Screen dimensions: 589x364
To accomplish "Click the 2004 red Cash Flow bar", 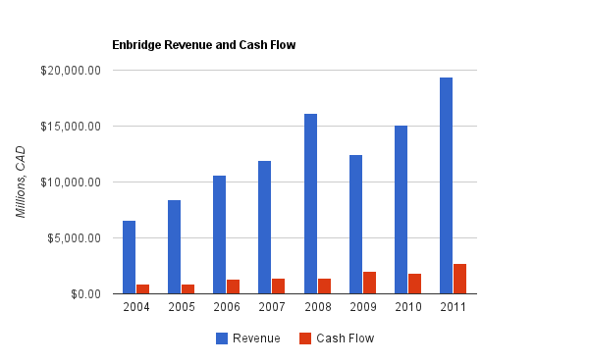I will coord(142,289).
